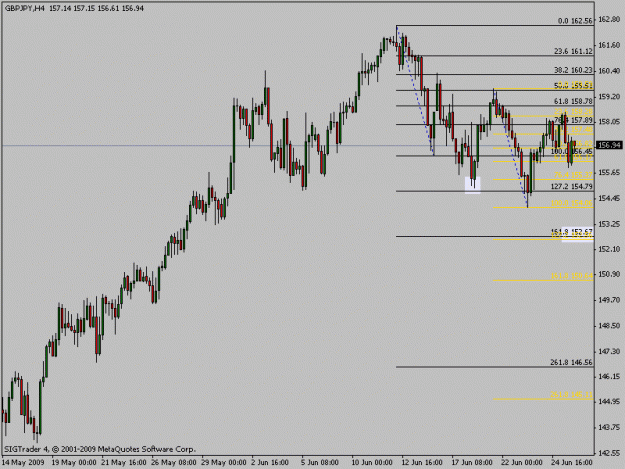Click the 149.70 price axis label
The image size is (625, 469).
[609, 300]
